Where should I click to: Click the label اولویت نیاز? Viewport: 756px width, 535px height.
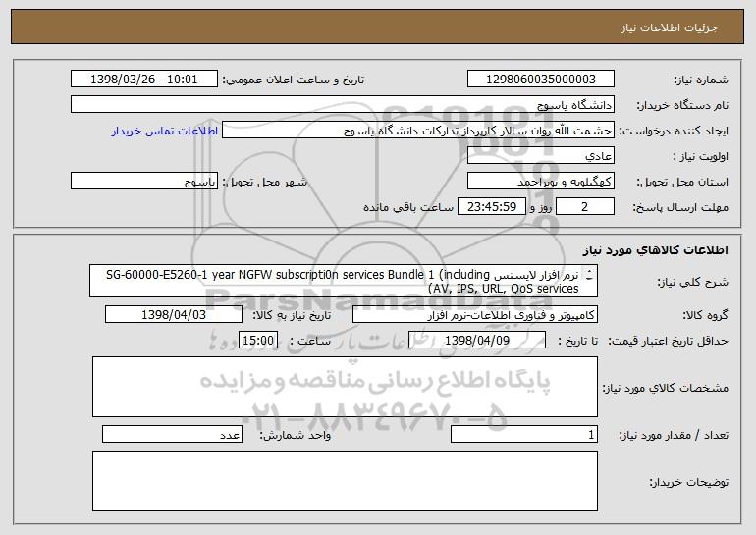[701, 156]
